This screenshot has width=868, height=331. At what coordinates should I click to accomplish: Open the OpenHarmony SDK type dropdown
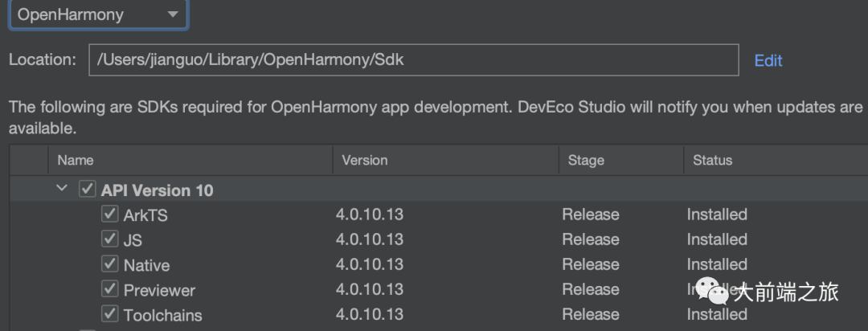pos(98,15)
